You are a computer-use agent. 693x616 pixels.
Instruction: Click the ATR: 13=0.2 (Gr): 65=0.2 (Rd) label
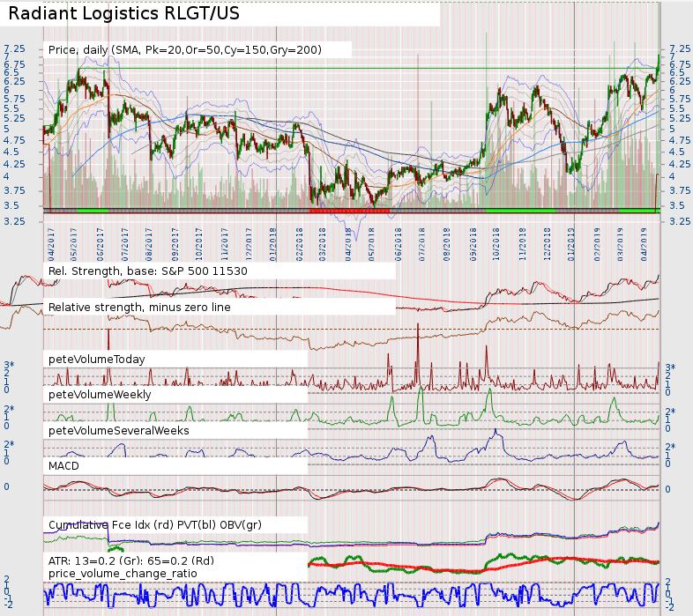point(130,560)
